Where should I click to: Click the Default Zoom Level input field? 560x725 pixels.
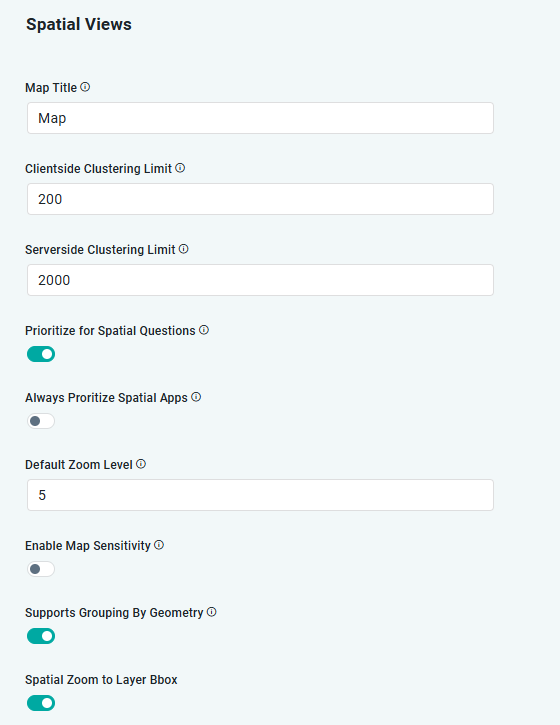tap(260, 495)
